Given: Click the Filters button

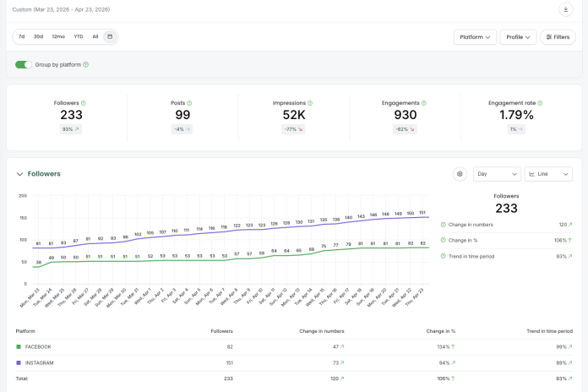Looking at the screenshot, I should (x=558, y=37).
